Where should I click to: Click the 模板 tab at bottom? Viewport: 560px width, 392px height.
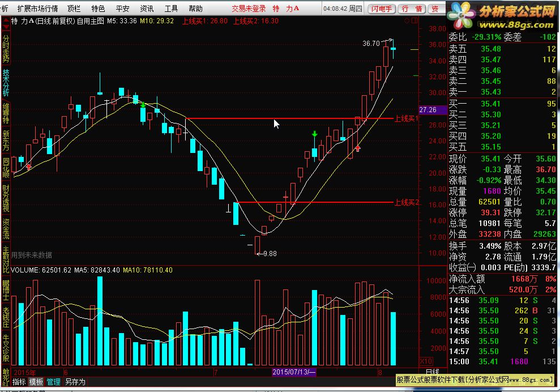point(36,382)
